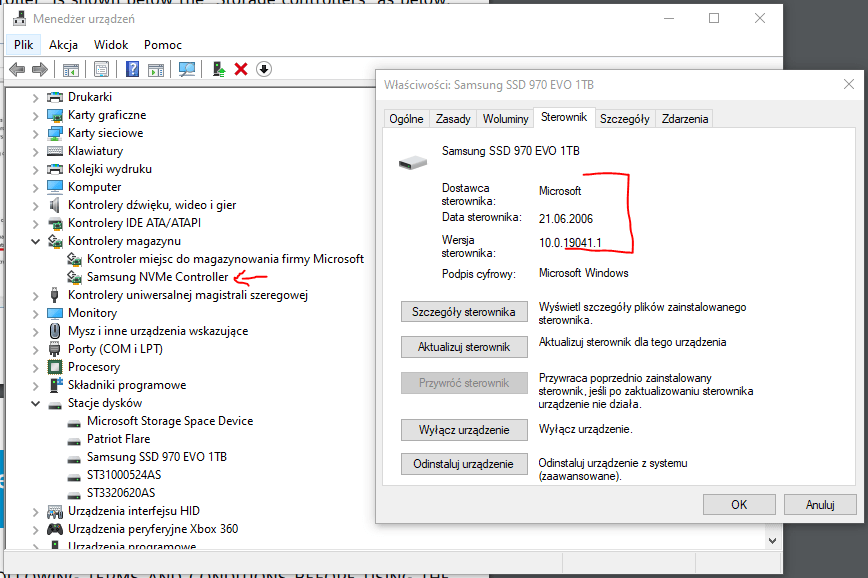
Task: Click the Aktualizuj sterownik button
Action: tap(464, 347)
